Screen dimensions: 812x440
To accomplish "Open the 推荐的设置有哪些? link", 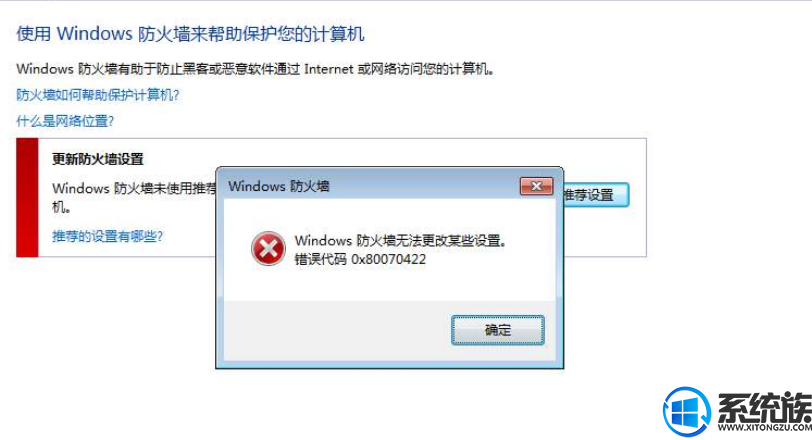I will coord(107,237).
